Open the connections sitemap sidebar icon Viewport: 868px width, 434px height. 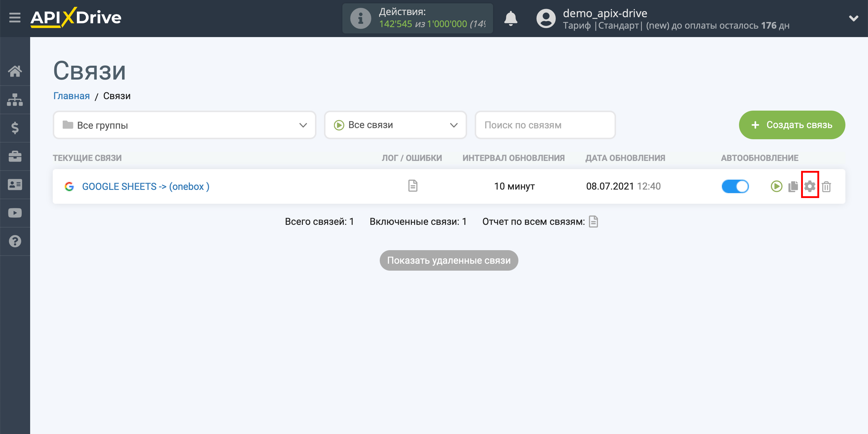click(x=15, y=100)
